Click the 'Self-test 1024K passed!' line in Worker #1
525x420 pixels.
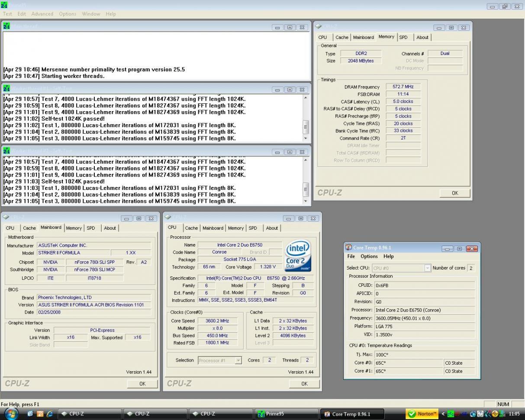tap(54, 119)
